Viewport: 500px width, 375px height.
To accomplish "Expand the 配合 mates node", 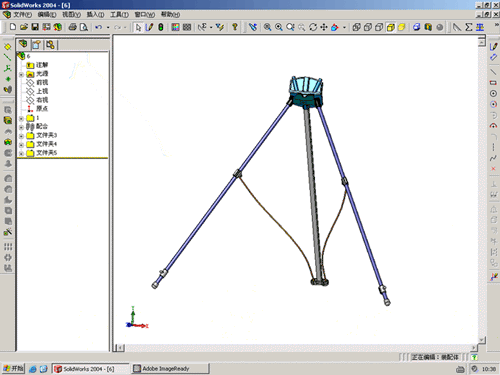I will click(x=21, y=127).
